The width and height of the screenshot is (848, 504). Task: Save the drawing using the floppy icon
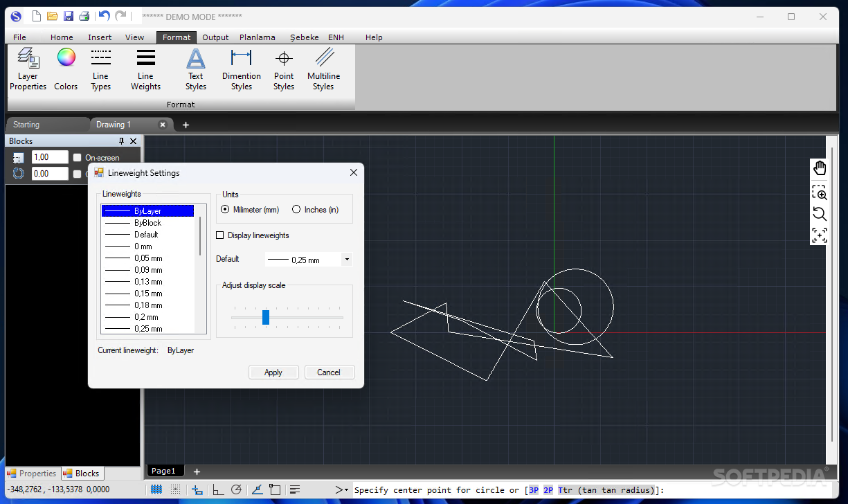69,16
